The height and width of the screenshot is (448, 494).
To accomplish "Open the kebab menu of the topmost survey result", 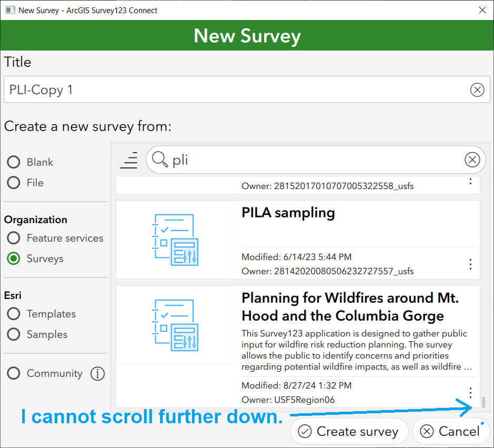I will [x=470, y=182].
